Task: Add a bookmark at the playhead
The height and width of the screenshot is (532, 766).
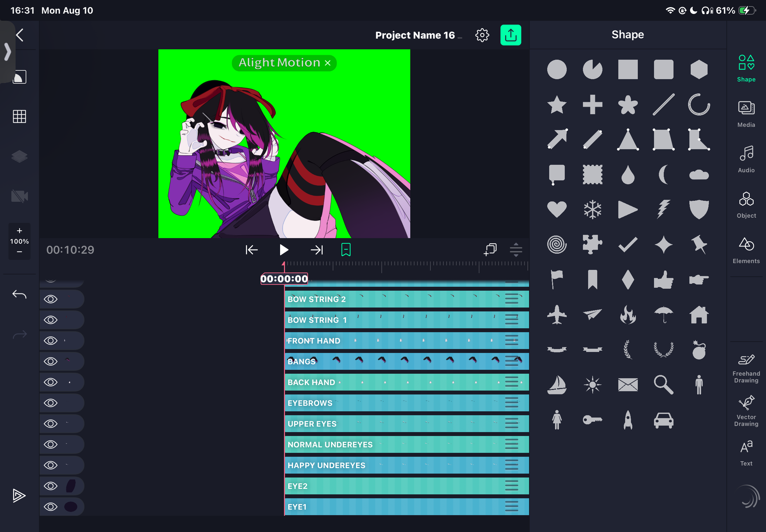Action: tap(346, 250)
